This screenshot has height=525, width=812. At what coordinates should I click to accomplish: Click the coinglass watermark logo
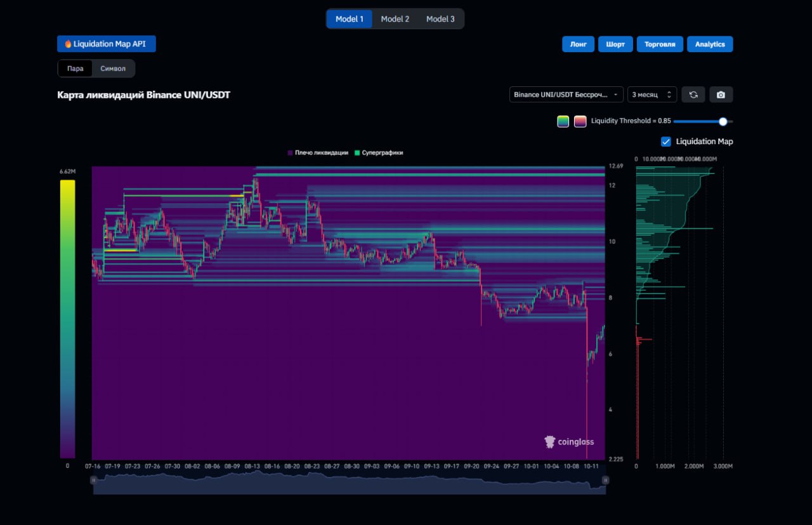pos(569,442)
